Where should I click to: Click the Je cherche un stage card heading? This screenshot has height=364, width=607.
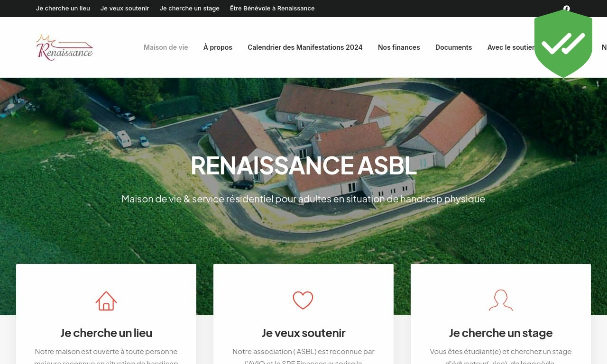501,333
